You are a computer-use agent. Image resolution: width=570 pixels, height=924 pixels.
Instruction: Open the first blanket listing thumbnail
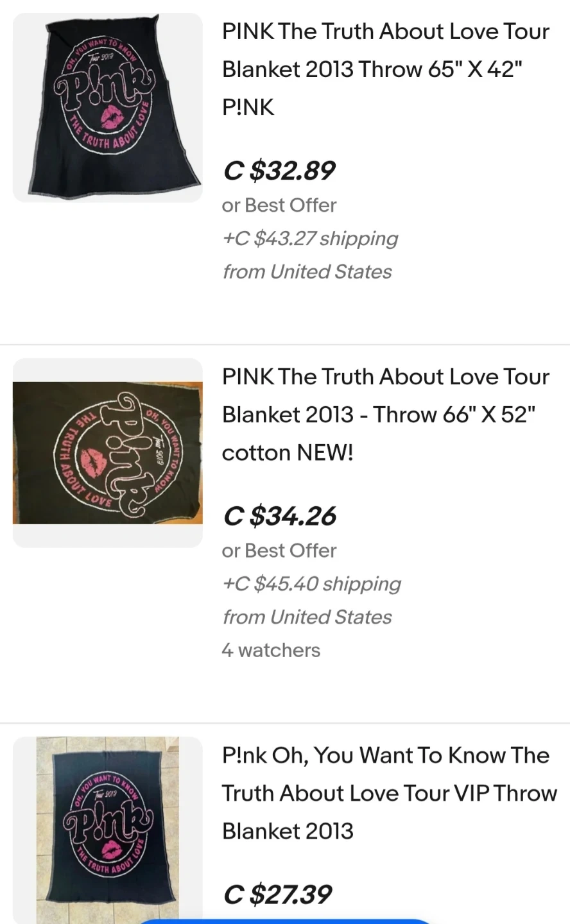107,107
